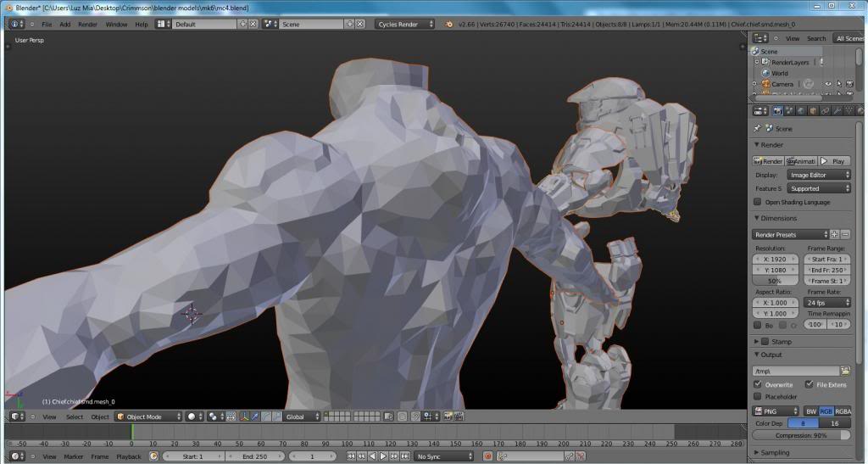Click the viewport shading sphere selector
This screenshot has height=464, width=868.
[x=194, y=416]
